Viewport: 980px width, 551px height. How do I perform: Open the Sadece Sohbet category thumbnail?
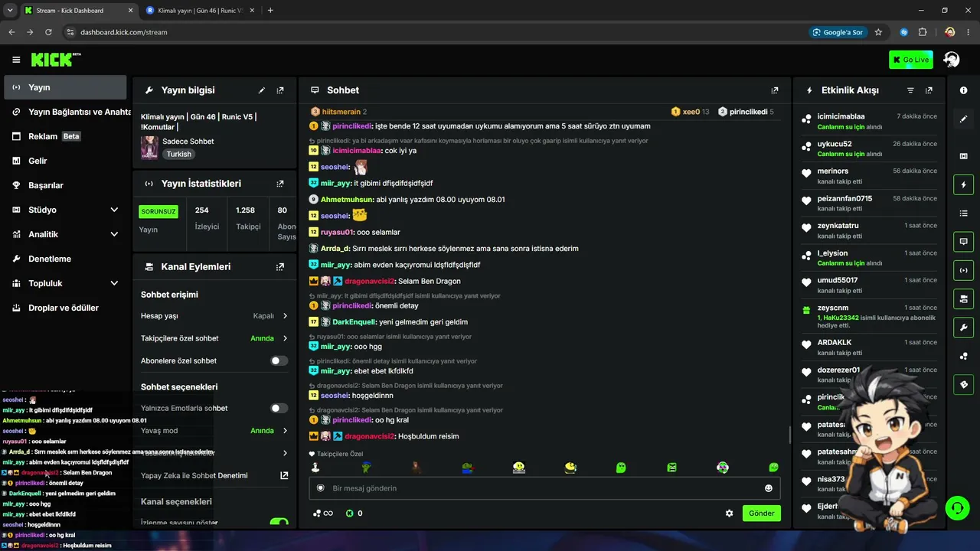[x=149, y=147]
